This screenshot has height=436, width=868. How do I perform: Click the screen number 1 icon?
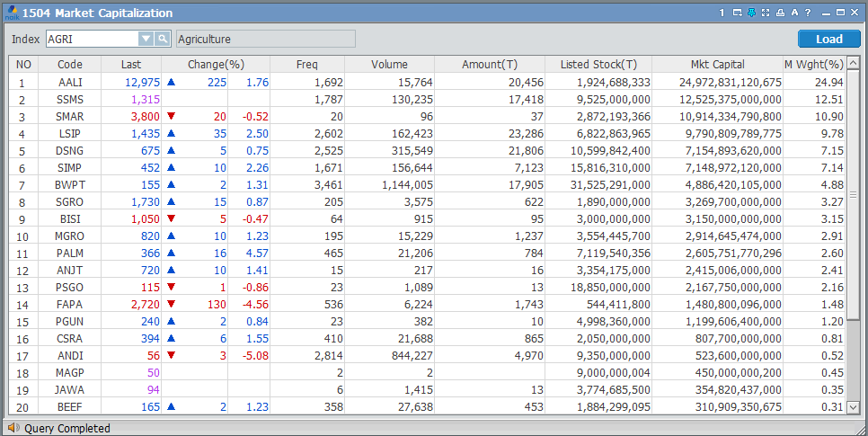point(722,13)
